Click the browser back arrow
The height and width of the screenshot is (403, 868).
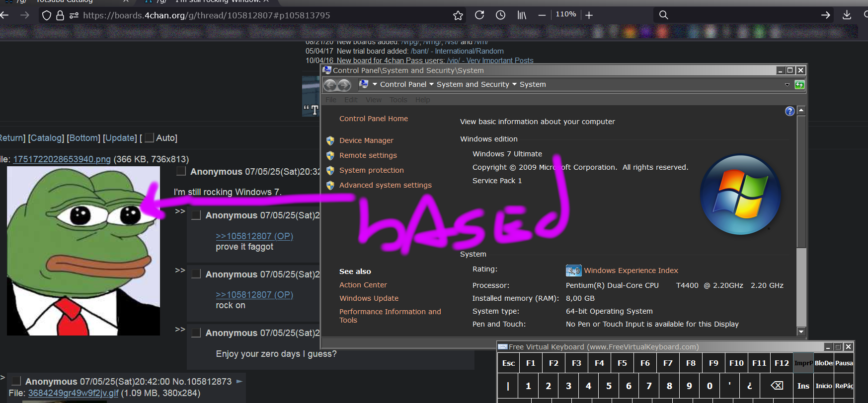[x=4, y=15]
